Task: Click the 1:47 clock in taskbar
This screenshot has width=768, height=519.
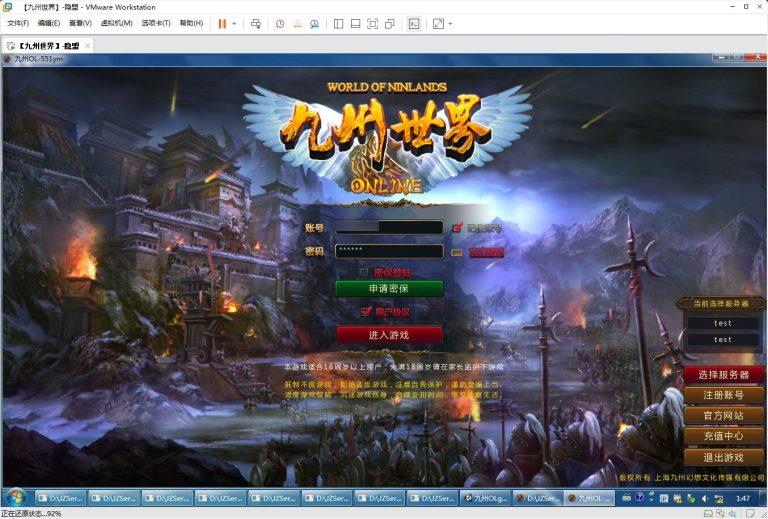Action: coord(743,498)
